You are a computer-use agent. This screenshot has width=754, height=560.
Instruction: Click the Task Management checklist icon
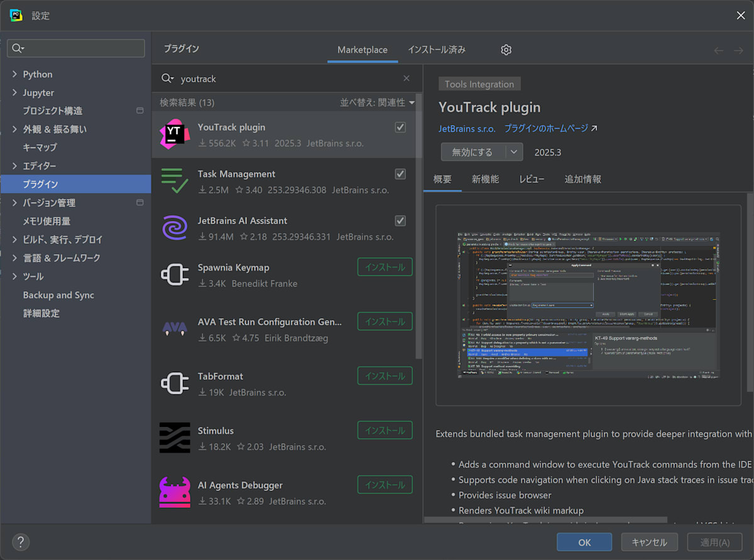coord(174,181)
